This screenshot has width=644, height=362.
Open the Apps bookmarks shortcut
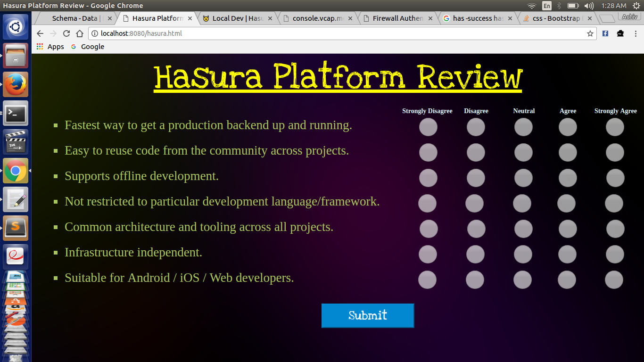coord(50,47)
